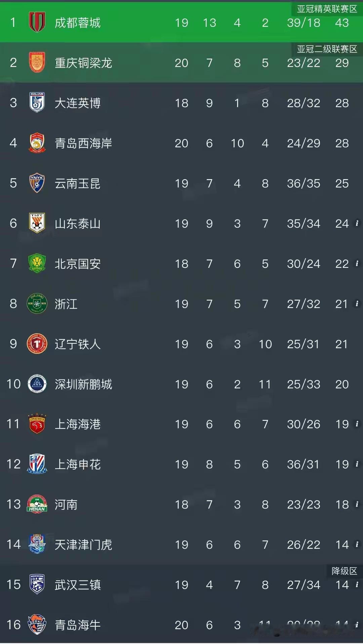Click the 北京国安 green badge
The height and width of the screenshot is (644, 363).
37,264
